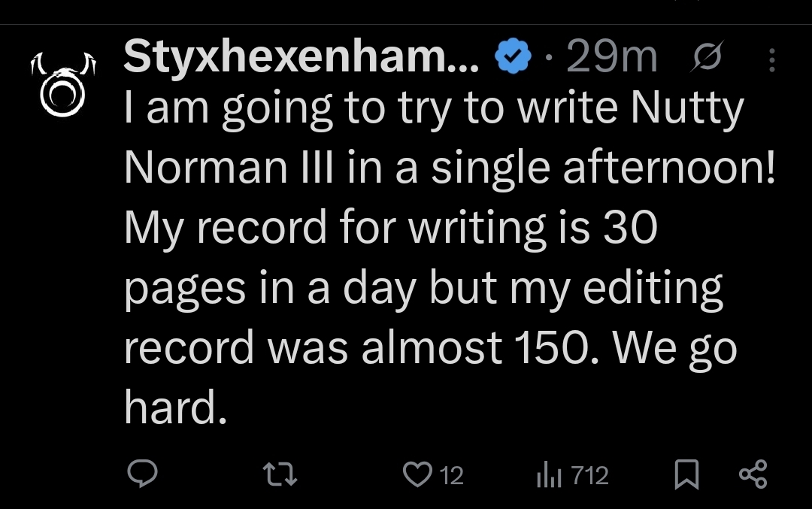This screenshot has height=509, width=812.
Task: Click the blue verified checkmark badge
Action: coord(514,56)
